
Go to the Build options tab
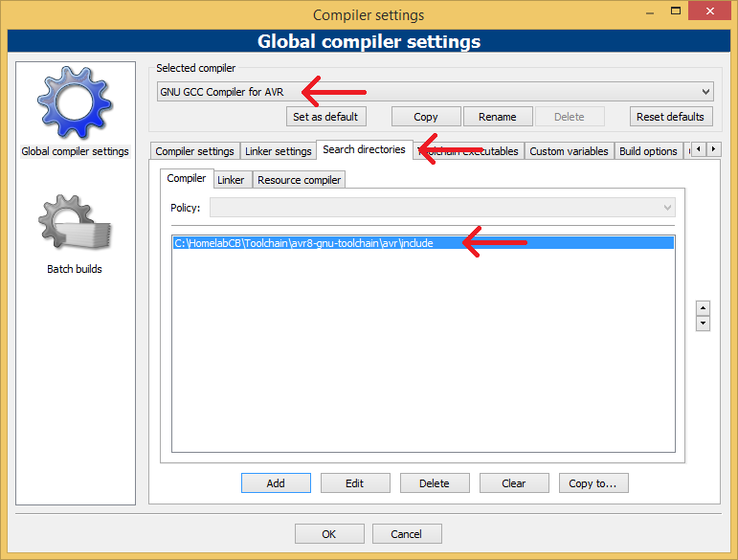point(648,151)
